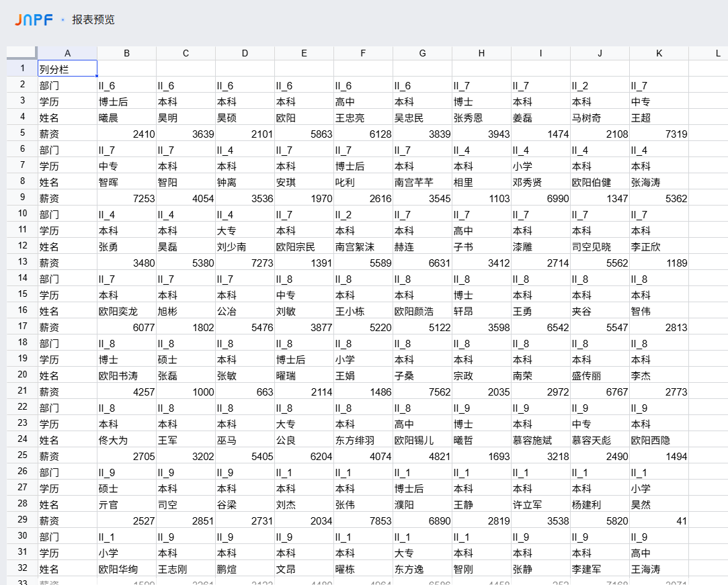Click the cell with name 欧阳书涛
This screenshot has width=728, height=585.
[x=127, y=375]
